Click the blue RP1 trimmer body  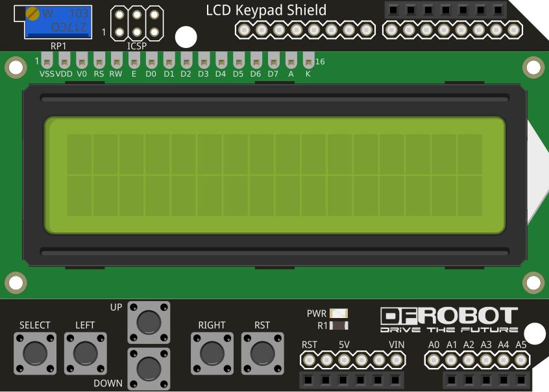tap(58, 21)
